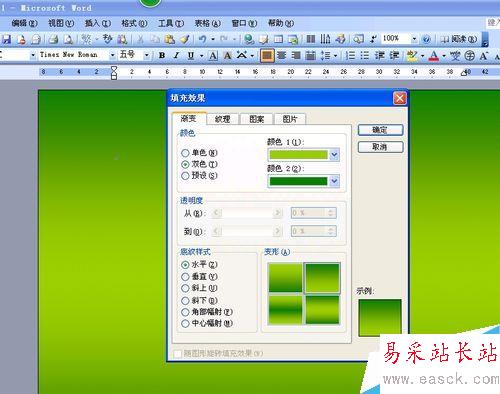The image size is (500, 394).
Task: Expand the Underline style dropdown arrow
Action: pos(201,55)
